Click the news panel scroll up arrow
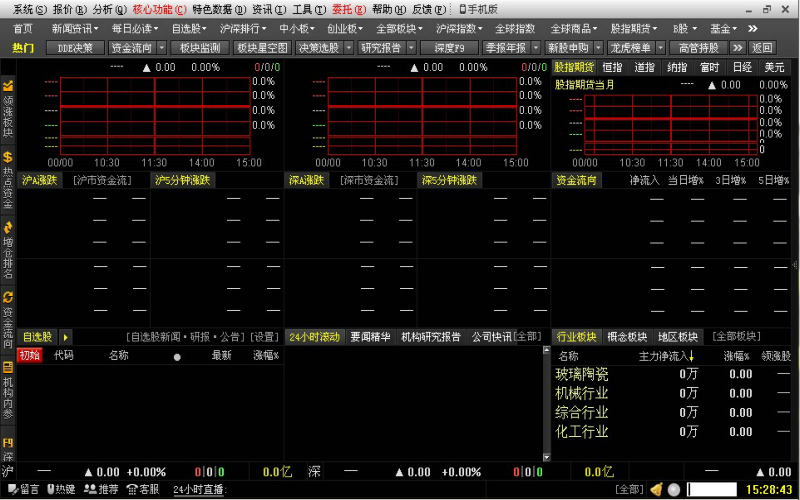Image resolution: width=800 pixels, height=500 pixels. point(546,351)
